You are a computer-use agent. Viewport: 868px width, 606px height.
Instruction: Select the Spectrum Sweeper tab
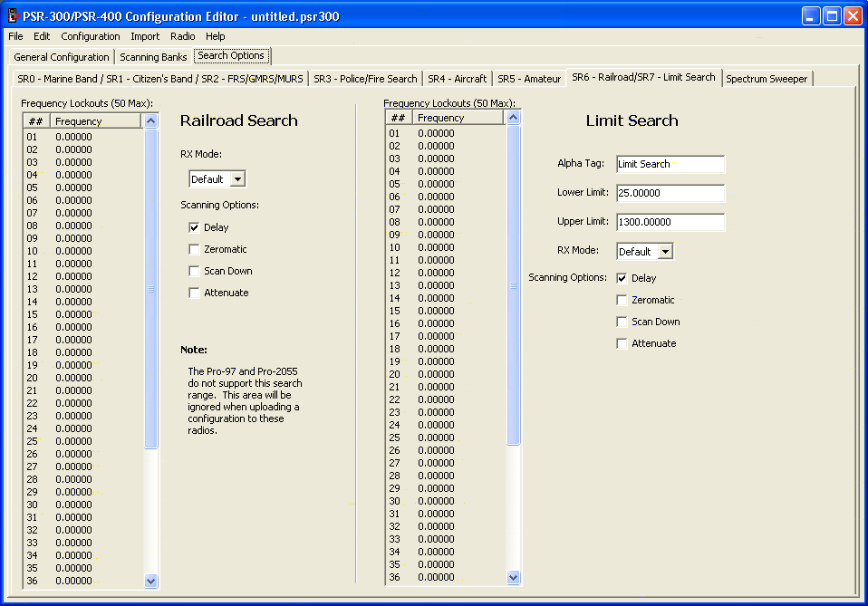pos(767,79)
